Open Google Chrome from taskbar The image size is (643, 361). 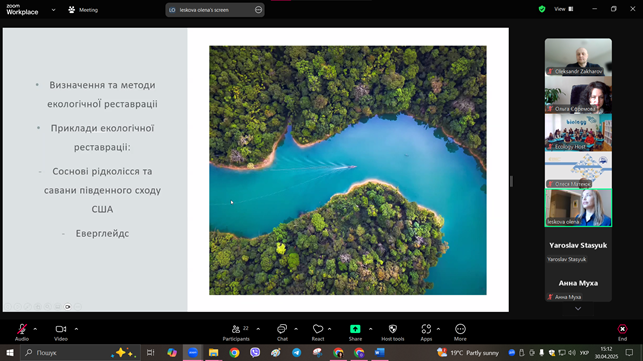coord(234,352)
